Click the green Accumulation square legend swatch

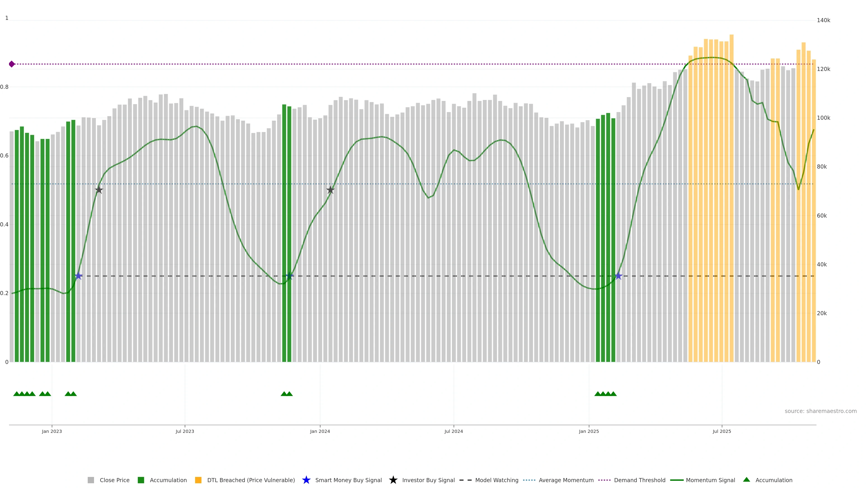[141, 480]
